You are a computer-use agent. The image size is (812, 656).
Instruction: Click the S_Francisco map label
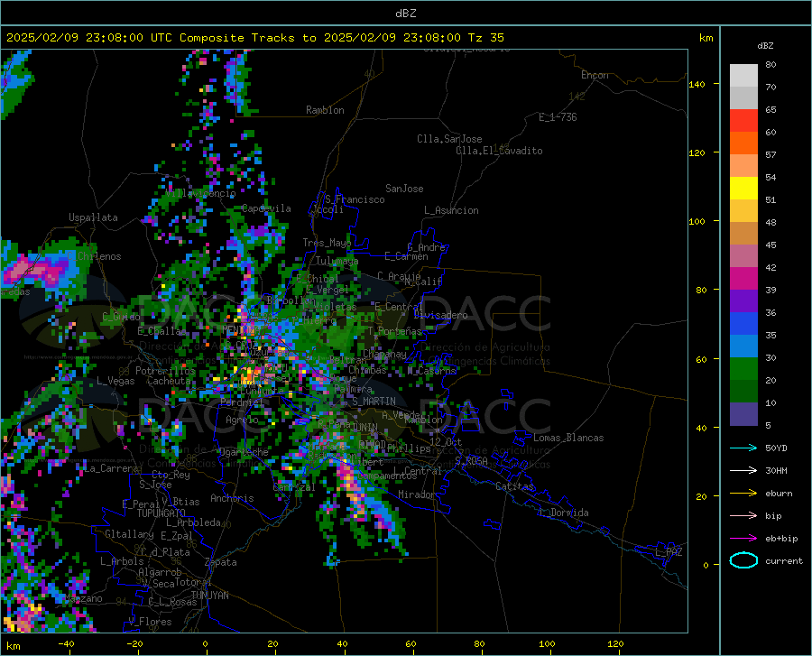tap(355, 199)
